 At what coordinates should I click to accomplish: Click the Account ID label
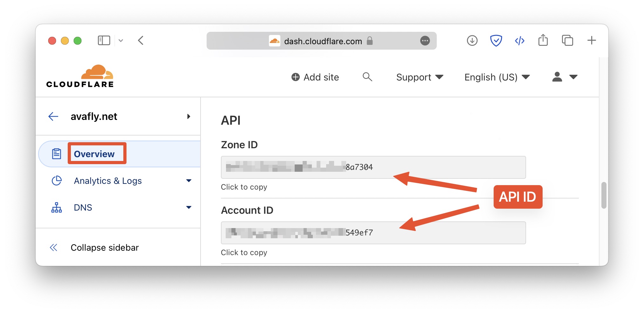coord(247,210)
